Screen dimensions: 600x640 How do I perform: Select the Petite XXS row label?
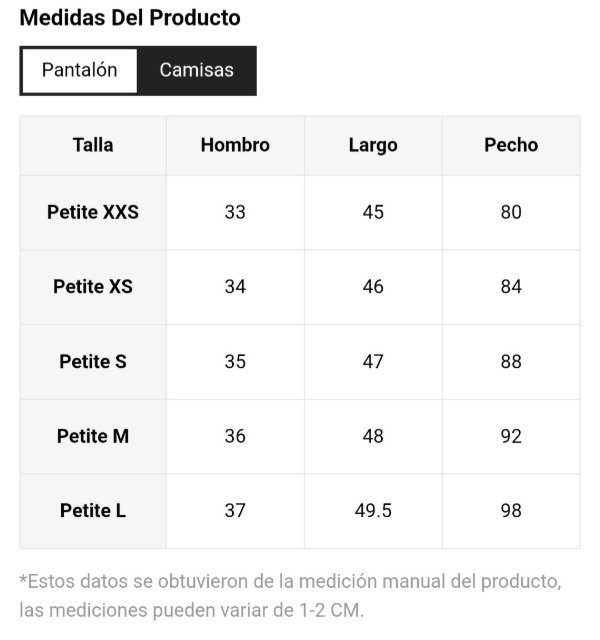pyautogui.click(x=93, y=212)
